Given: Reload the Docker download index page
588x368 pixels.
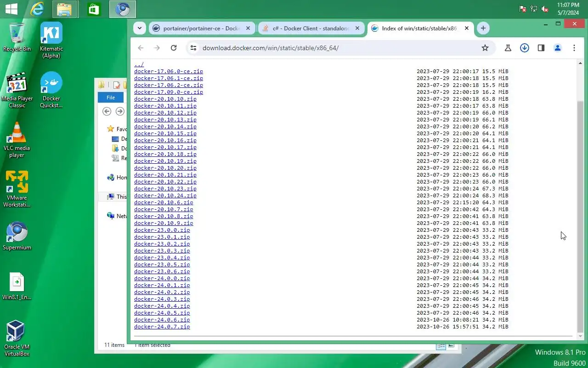Looking at the screenshot, I should pos(174,48).
